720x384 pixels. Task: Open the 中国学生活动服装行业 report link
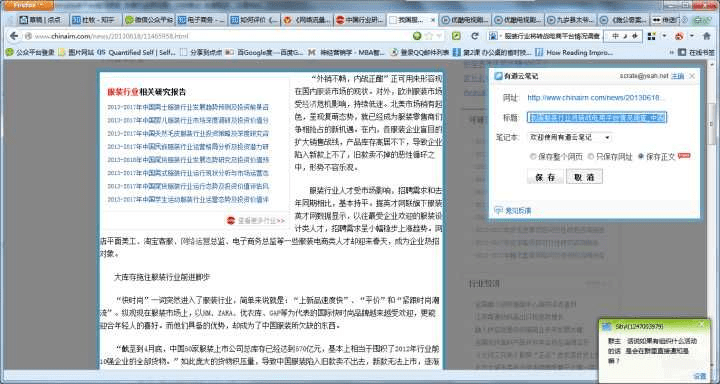[188, 200]
